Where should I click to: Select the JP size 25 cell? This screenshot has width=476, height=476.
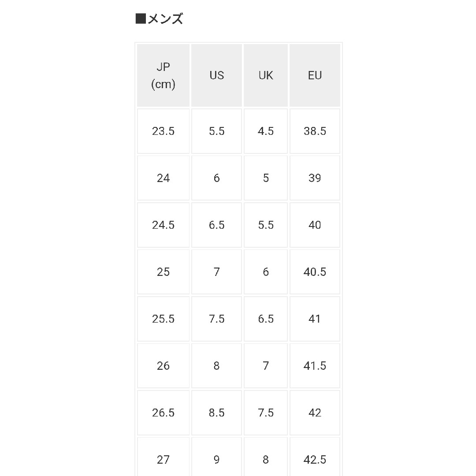coord(164,272)
